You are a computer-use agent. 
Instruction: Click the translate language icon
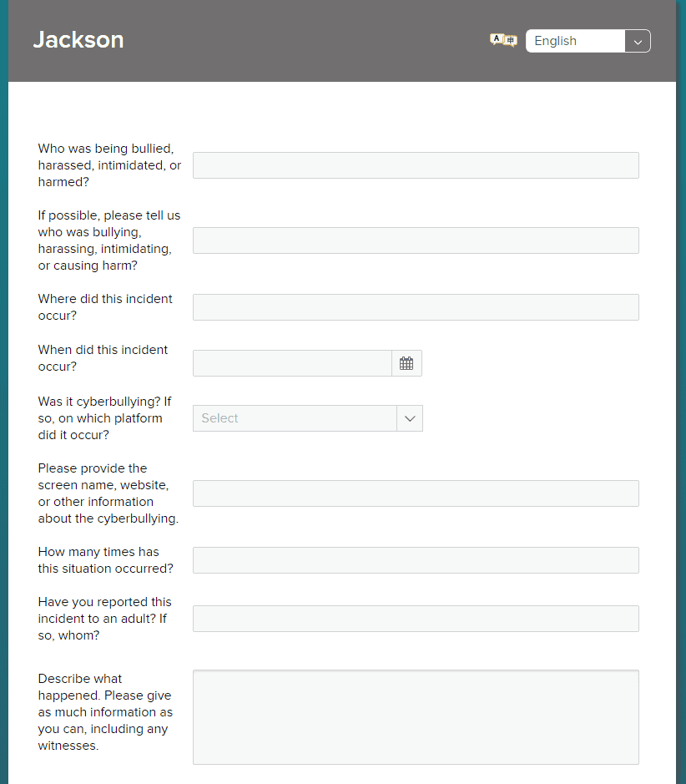pos(503,40)
